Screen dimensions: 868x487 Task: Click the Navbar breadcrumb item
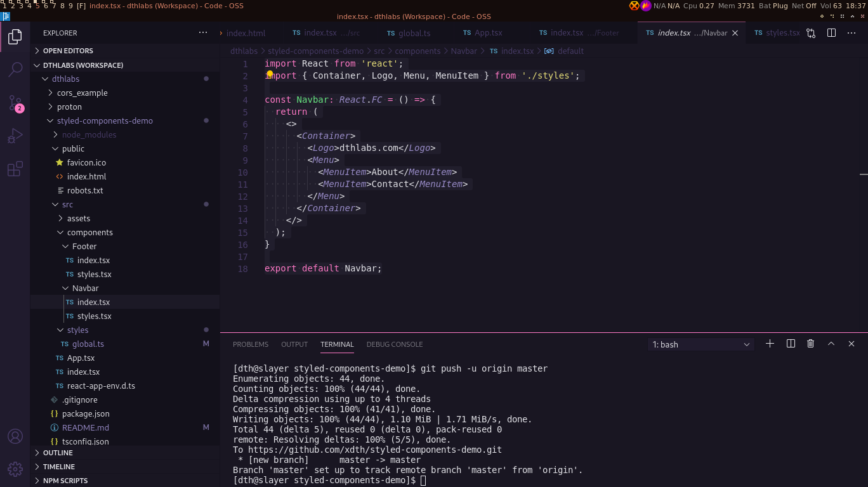pos(464,51)
